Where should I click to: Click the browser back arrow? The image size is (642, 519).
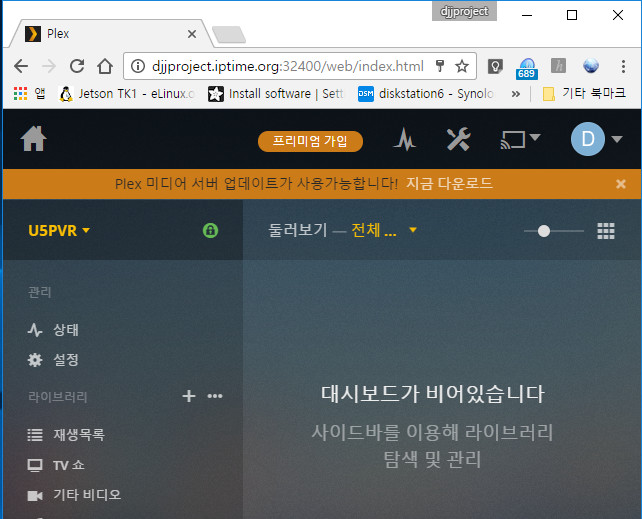click(21, 66)
